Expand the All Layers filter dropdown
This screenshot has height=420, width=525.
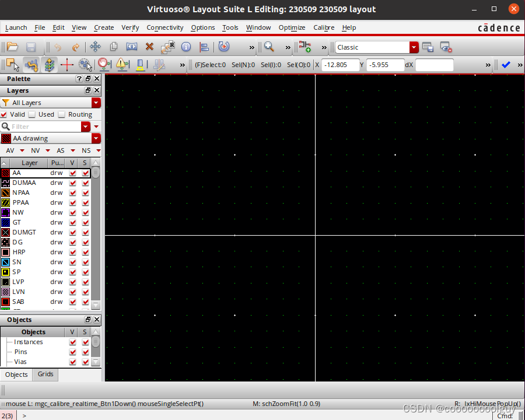[x=96, y=103]
